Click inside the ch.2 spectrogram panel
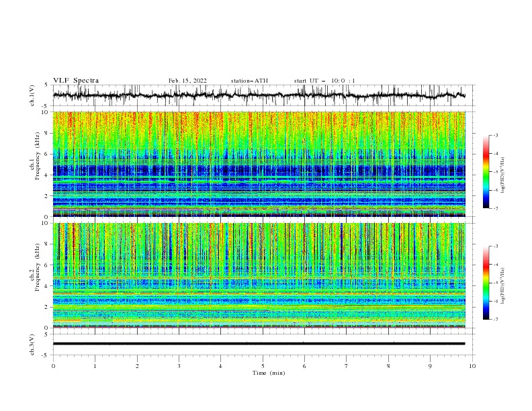The height and width of the screenshot is (411, 532). 259,275
